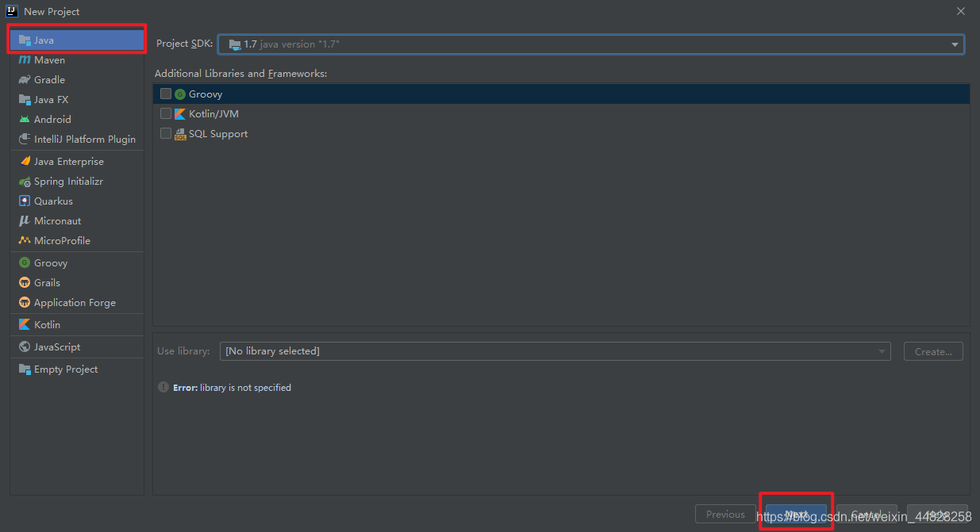Click the IntelliJ Platform Plugin icon
Screen dimensions: 980x532
[25, 140]
